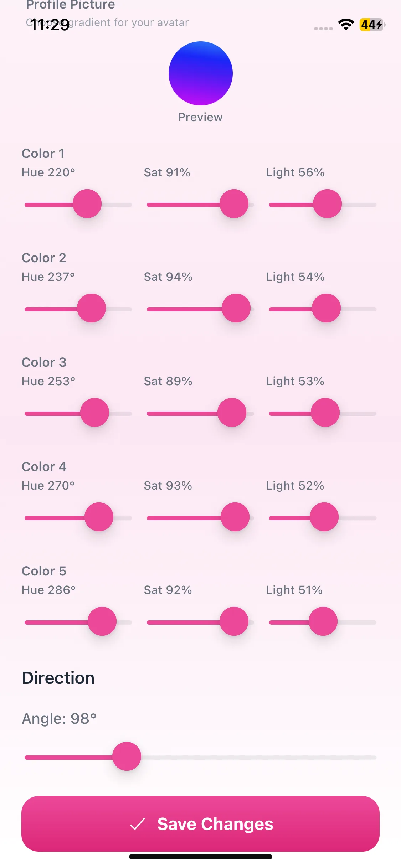Click the Color 4 Hue slider handle
401x868 pixels.
point(99,517)
